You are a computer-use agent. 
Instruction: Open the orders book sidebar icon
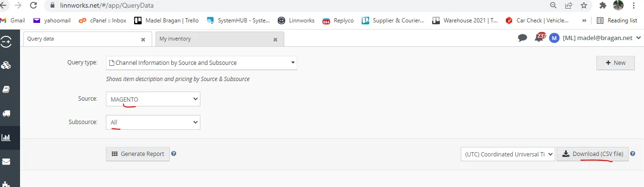(6, 89)
